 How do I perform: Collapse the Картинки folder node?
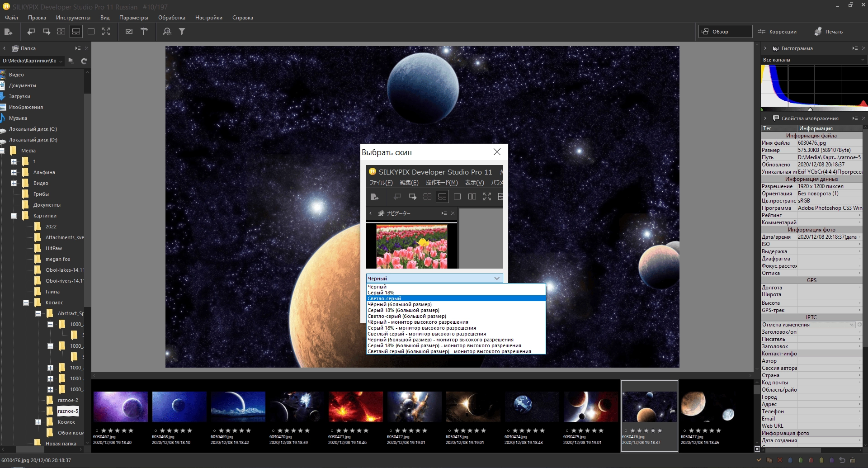click(x=14, y=216)
